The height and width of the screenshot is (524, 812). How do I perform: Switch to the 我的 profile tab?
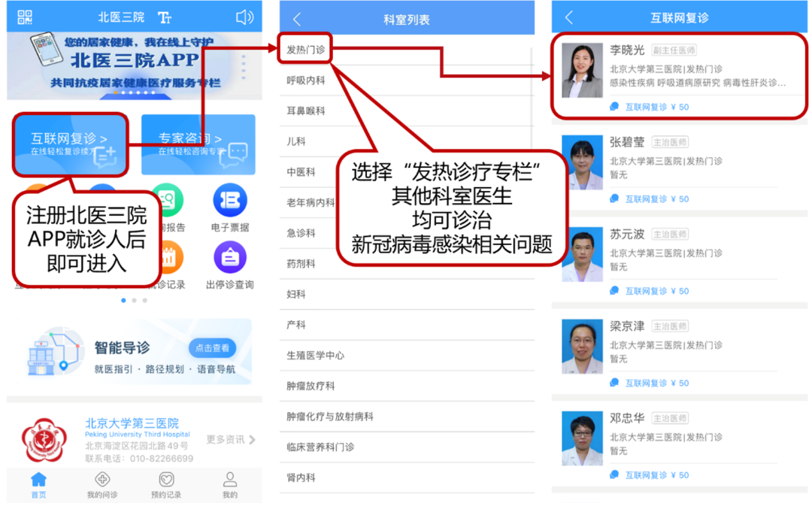pyautogui.click(x=230, y=485)
